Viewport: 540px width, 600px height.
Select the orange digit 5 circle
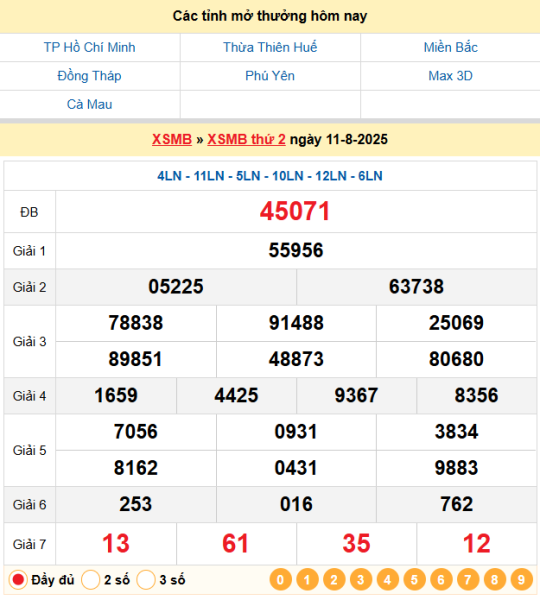414,580
